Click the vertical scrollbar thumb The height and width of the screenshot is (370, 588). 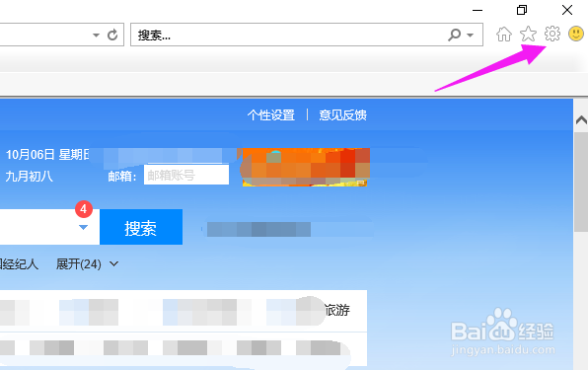pyautogui.click(x=581, y=182)
